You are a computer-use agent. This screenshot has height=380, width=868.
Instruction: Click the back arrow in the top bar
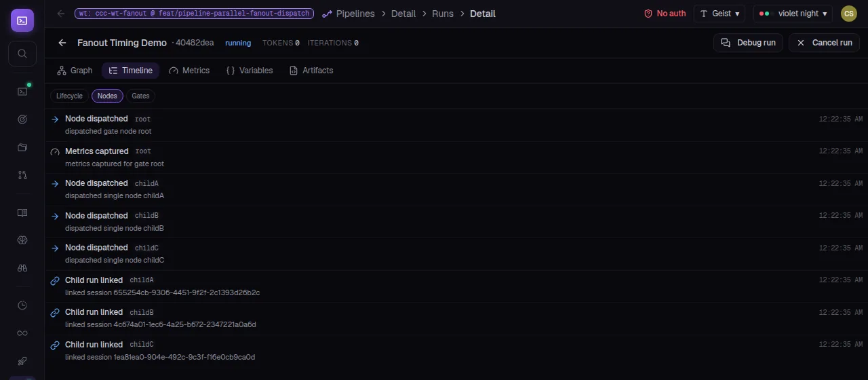point(61,14)
